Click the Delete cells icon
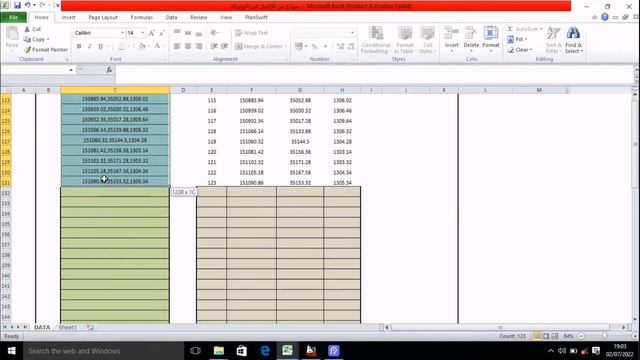 point(471,33)
